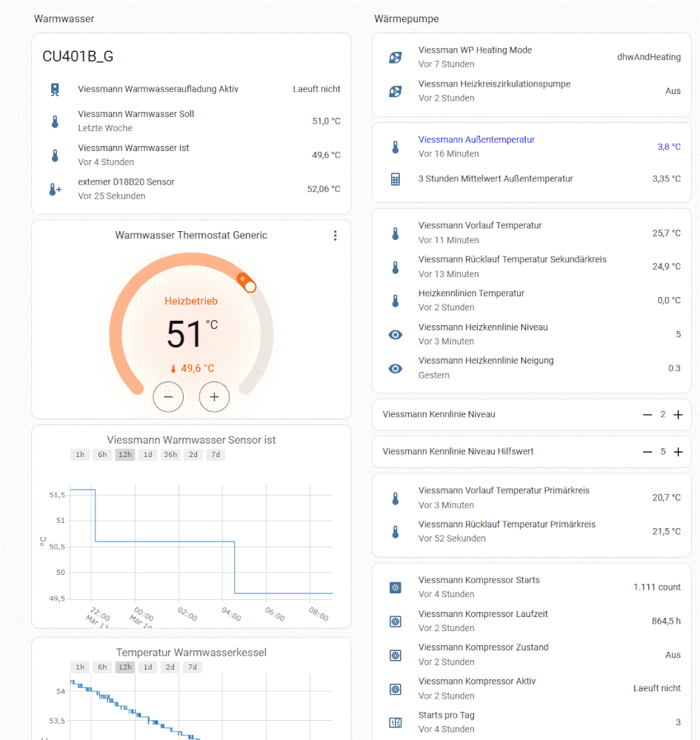The image size is (700, 740).
Task: Select 2d range in Warmwasser Sensor chart
Action: tap(193, 455)
